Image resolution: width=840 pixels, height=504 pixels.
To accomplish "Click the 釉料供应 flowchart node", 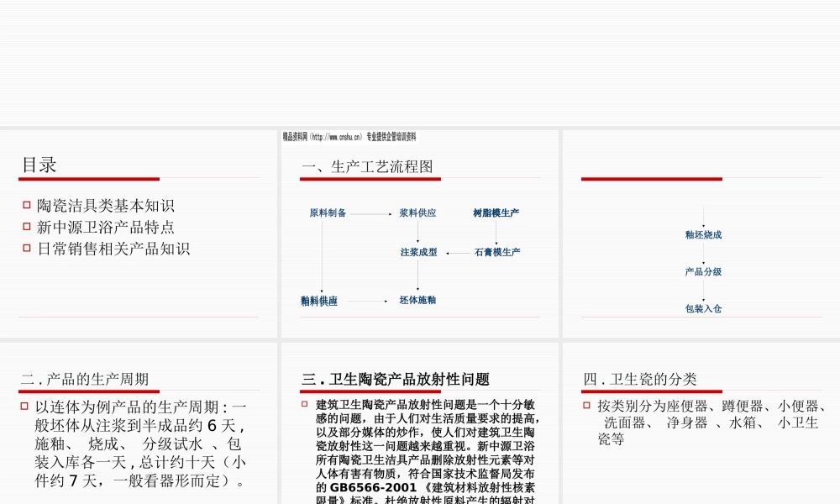I will 319,301.
